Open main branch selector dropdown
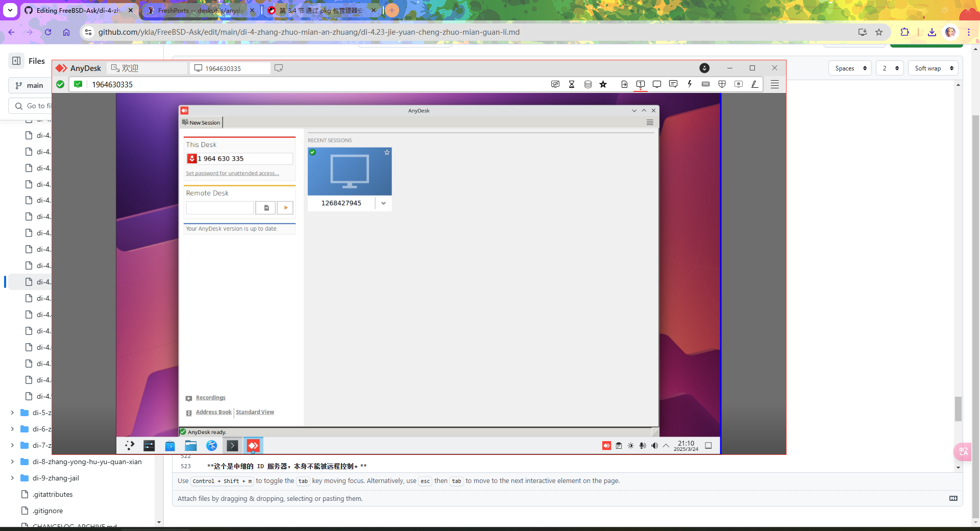 [31, 85]
